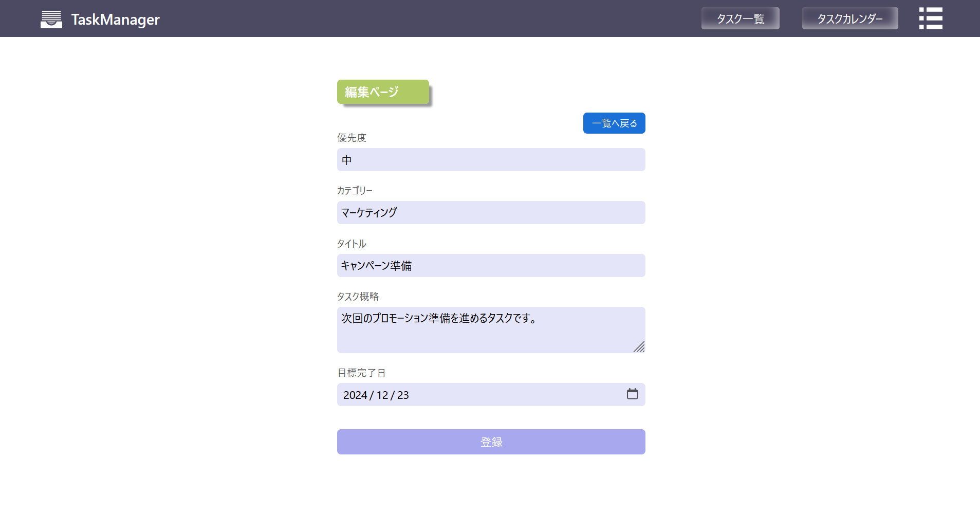The height and width of the screenshot is (512, 980).
Task: Click the TaskManager inbox logo icon
Action: (x=51, y=19)
